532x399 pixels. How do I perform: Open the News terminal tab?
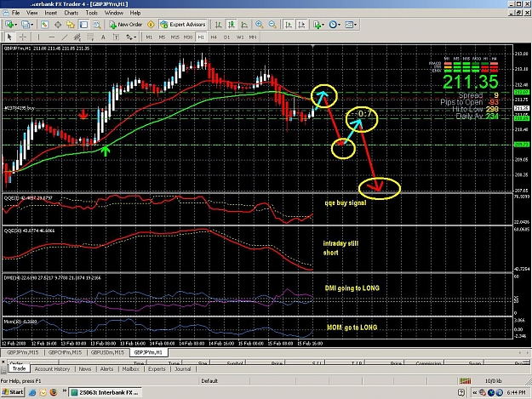click(85, 369)
